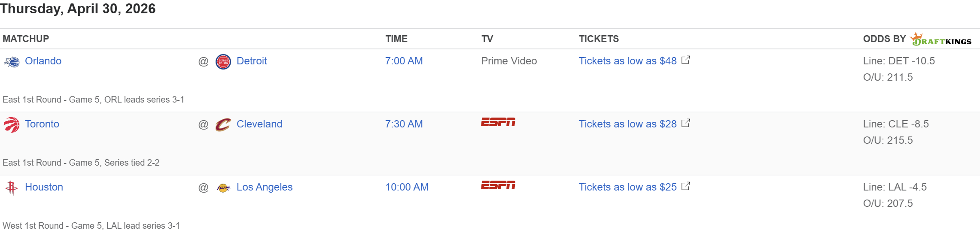Click external link icon beside $25 tickets
This screenshot has height=233, width=980.
(x=686, y=186)
